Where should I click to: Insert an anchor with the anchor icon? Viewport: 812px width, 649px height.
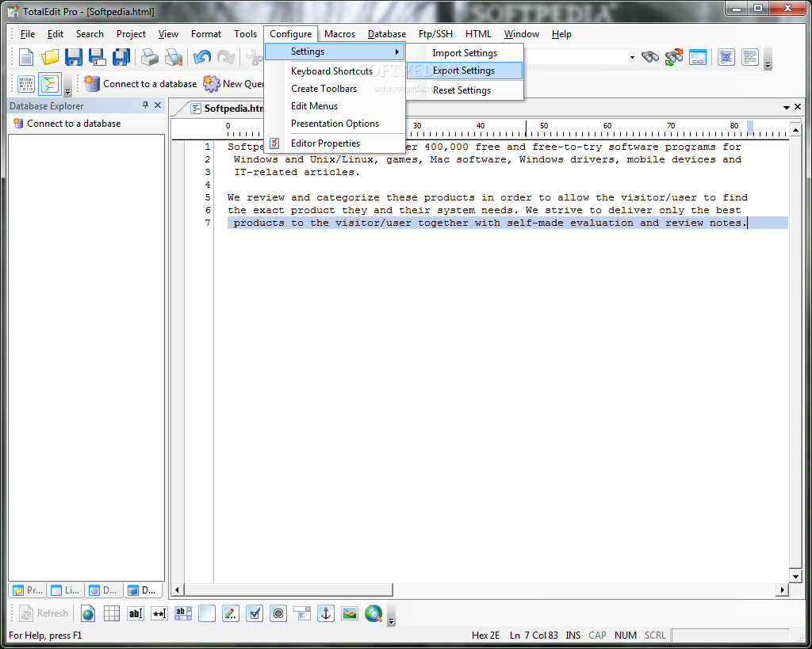(x=326, y=613)
